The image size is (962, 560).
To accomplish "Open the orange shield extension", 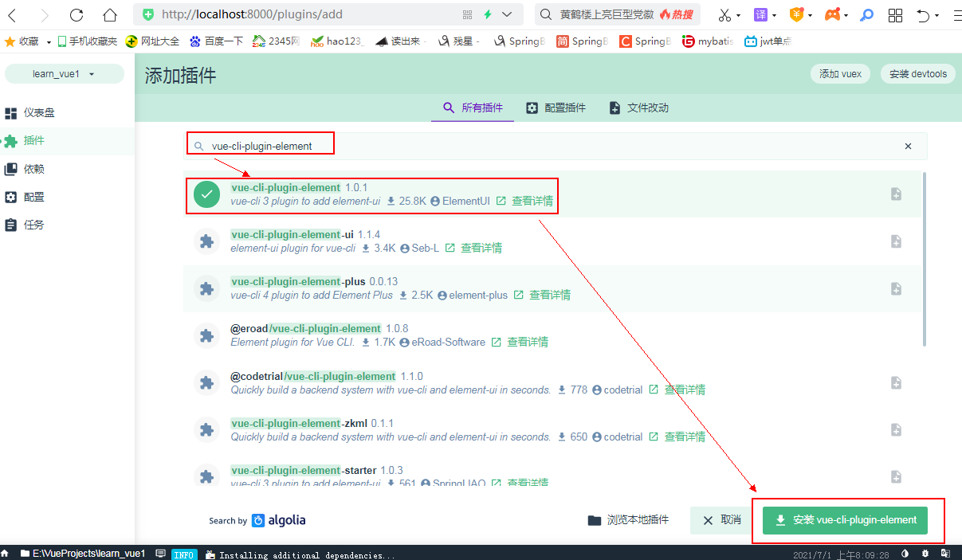I will pyautogui.click(x=796, y=14).
